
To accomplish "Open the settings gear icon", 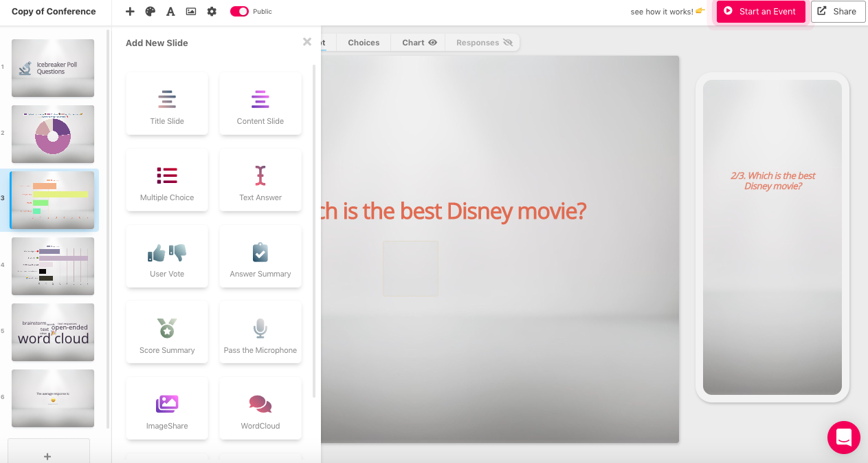I will pyautogui.click(x=212, y=12).
